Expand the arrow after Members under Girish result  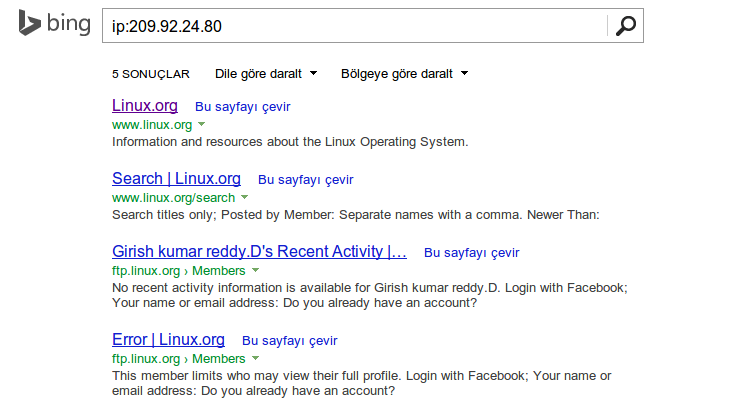256,270
